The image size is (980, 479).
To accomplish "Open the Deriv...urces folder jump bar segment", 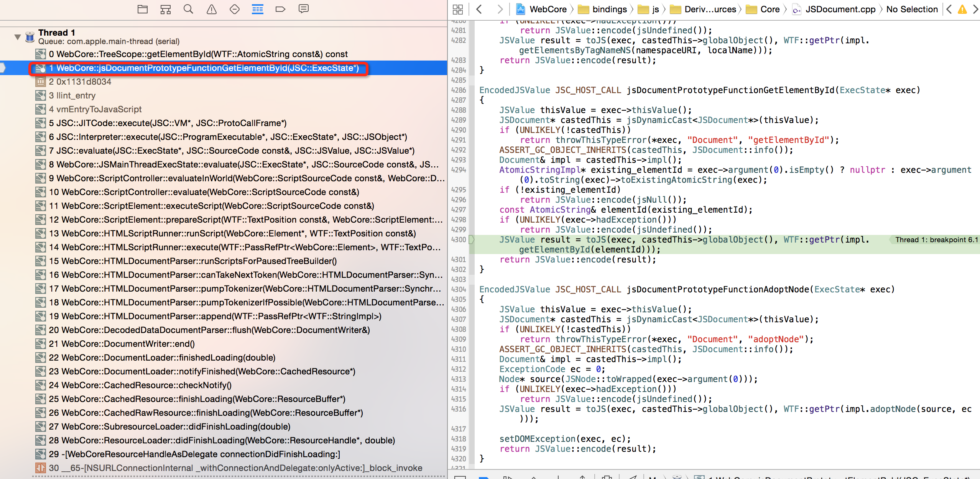I will 703,9.
